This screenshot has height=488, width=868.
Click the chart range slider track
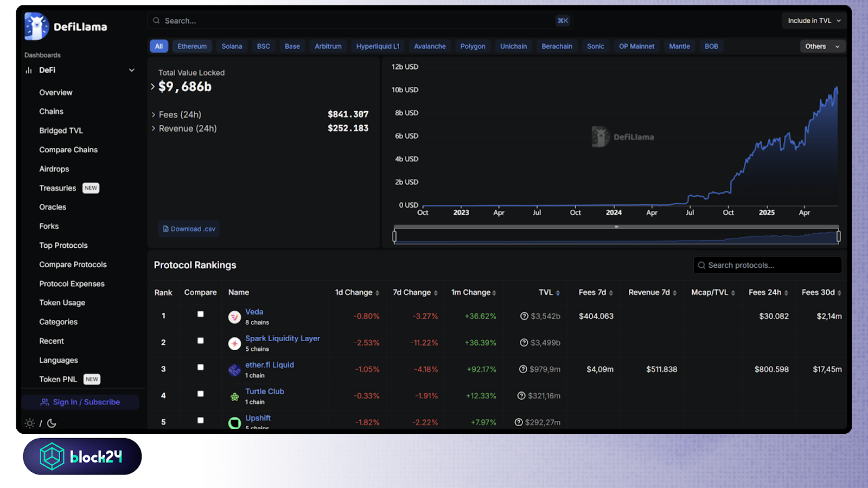click(x=616, y=236)
